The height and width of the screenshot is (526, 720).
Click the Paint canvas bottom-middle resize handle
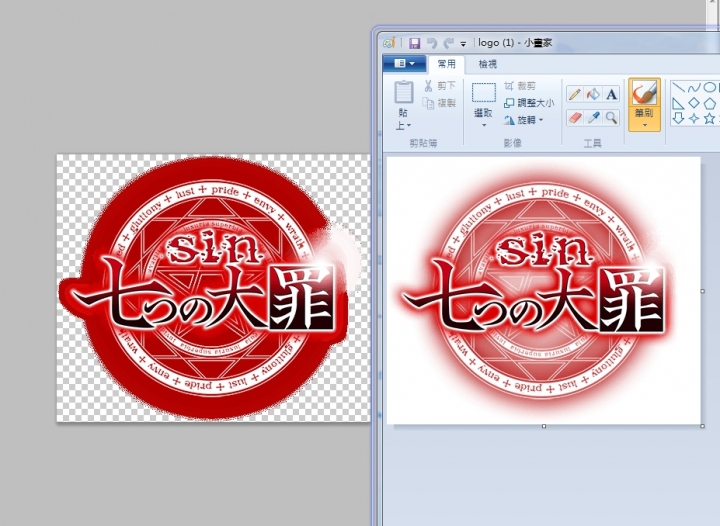click(x=544, y=426)
